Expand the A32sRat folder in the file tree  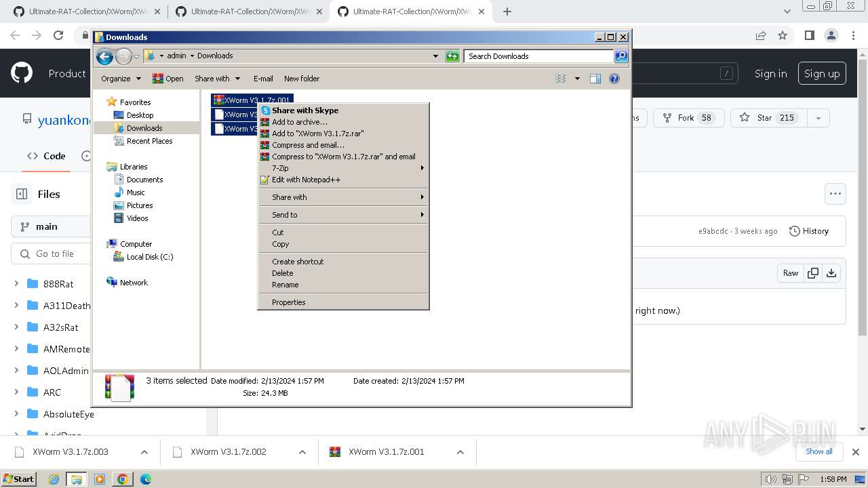click(16, 327)
